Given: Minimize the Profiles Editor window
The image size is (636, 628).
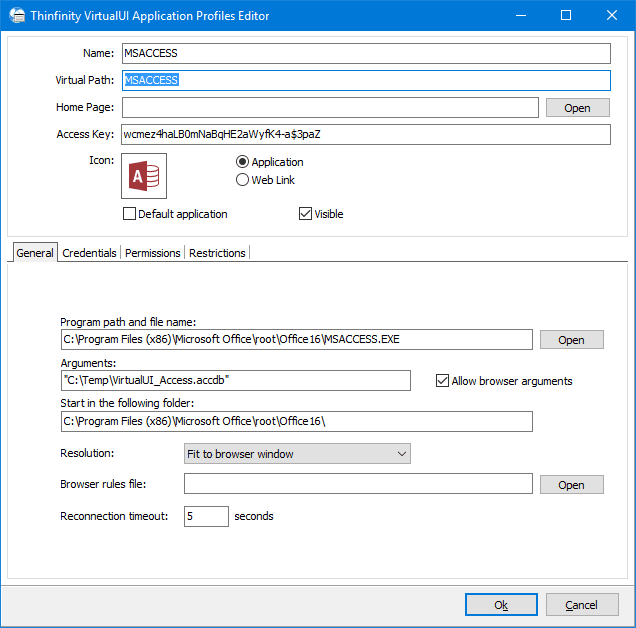Looking at the screenshot, I should [x=521, y=15].
